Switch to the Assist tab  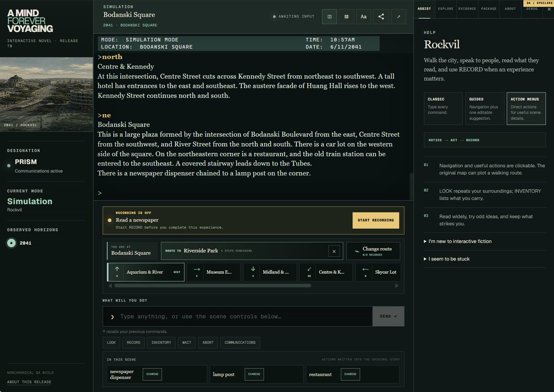click(x=424, y=9)
